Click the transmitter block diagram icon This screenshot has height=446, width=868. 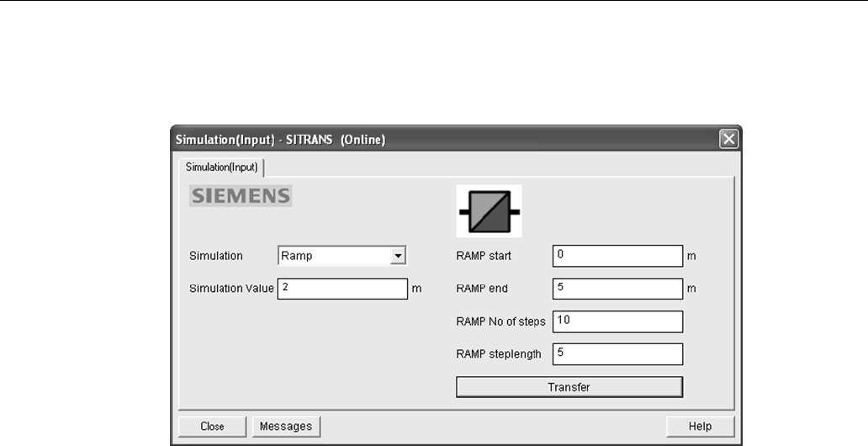tap(489, 211)
